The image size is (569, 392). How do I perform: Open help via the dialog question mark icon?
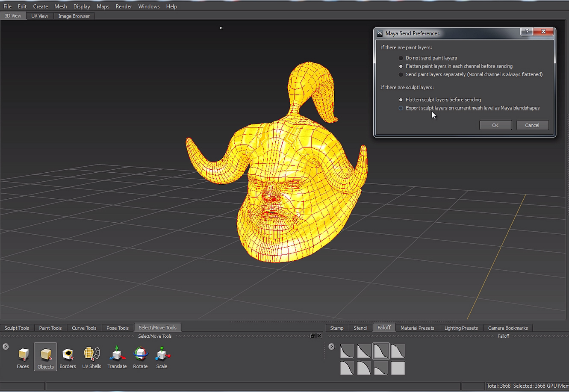(x=526, y=31)
